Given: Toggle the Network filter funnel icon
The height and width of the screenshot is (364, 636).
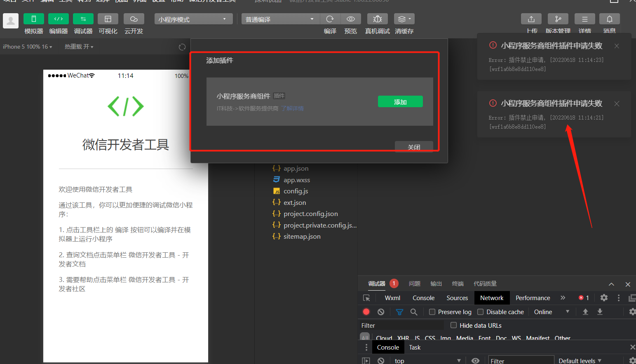Looking at the screenshot, I should pos(399,312).
